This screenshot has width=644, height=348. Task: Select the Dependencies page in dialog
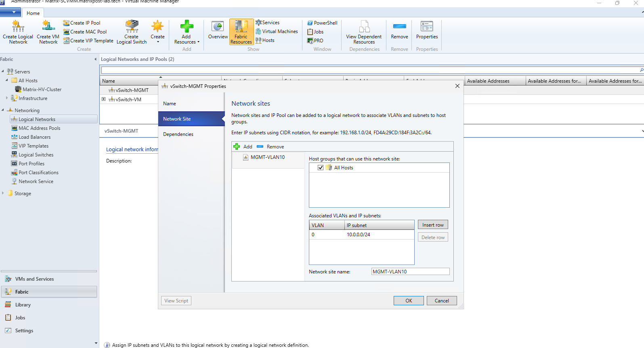pyautogui.click(x=191, y=134)
